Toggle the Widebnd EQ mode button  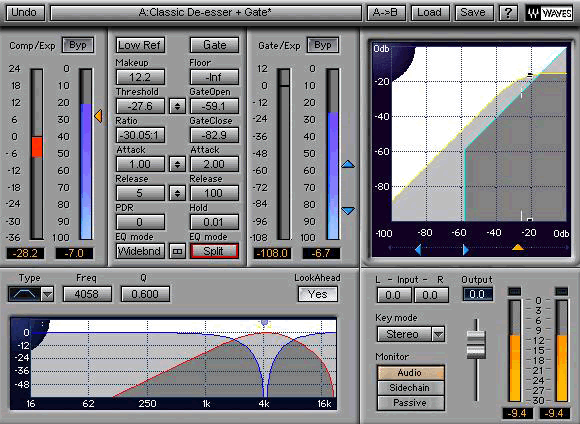(x=140, y=251)
